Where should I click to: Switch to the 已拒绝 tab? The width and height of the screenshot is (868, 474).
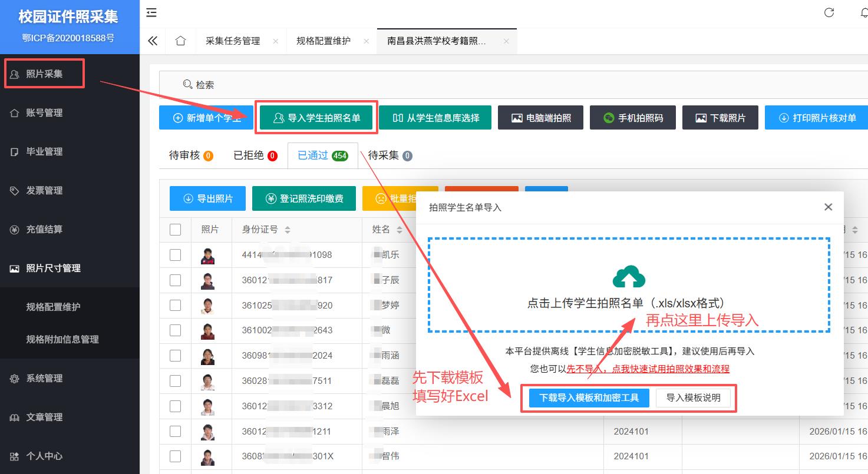click(x=255, y=155)
